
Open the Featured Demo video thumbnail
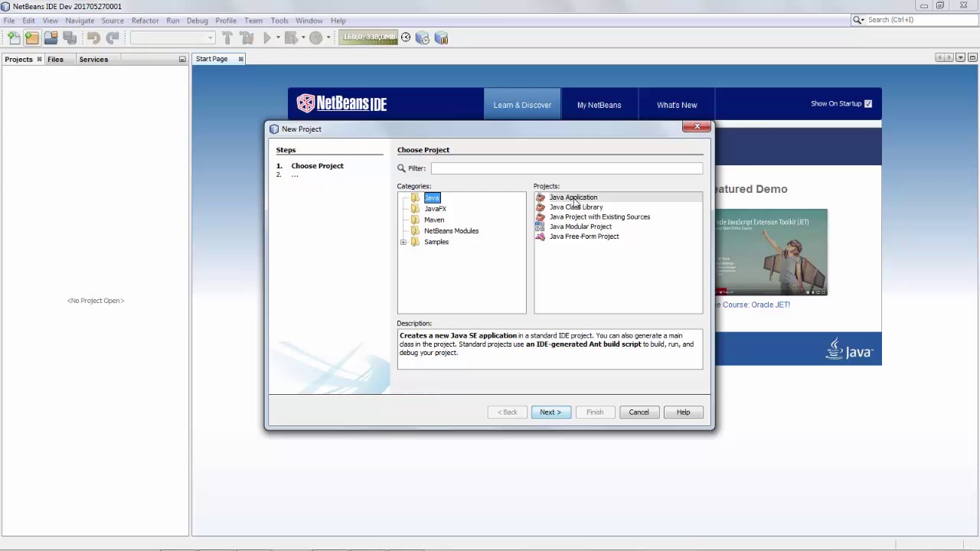pos(771,253)
